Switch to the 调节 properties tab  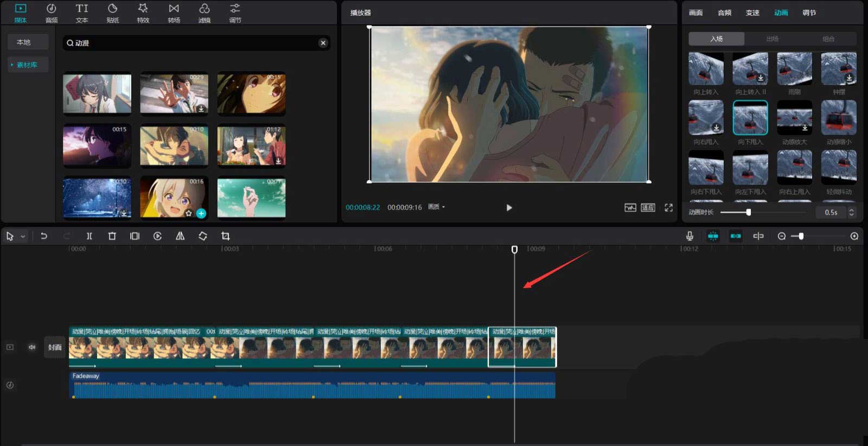[809, 12]
